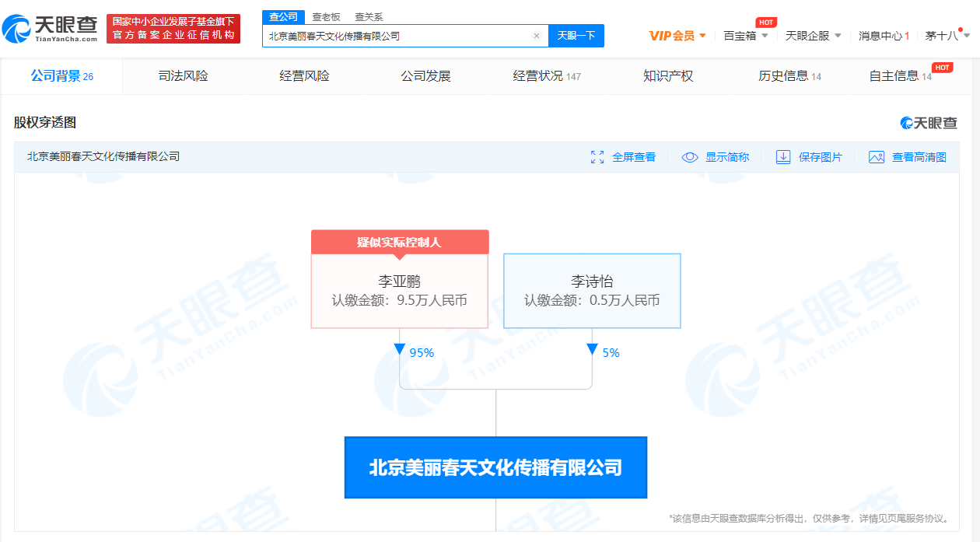Open the 茅十八 user account dropdown
This screenshot has height=542, width=980.
pyautogui.click(x=947, y=36)
